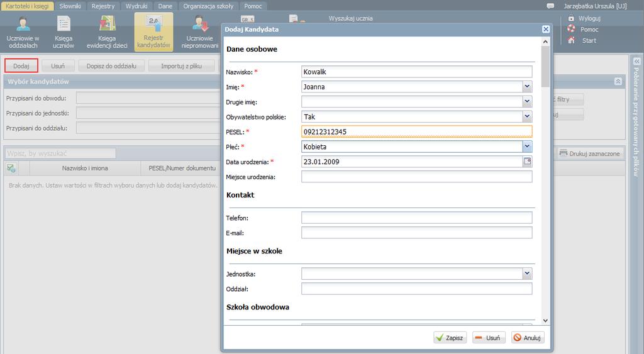
Task: Open the Pomoc menu tab
Action: pyautogui.click(x=253, y=6)
